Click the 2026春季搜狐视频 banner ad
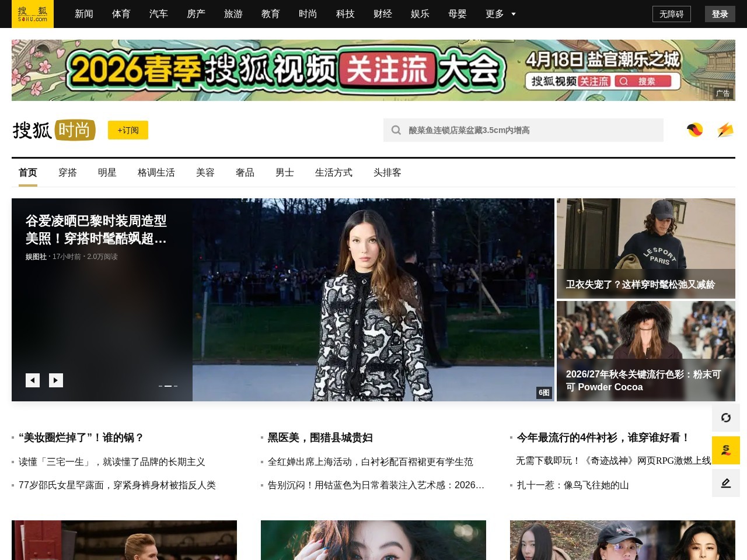 pyautogui.click(x=373, y=70)
